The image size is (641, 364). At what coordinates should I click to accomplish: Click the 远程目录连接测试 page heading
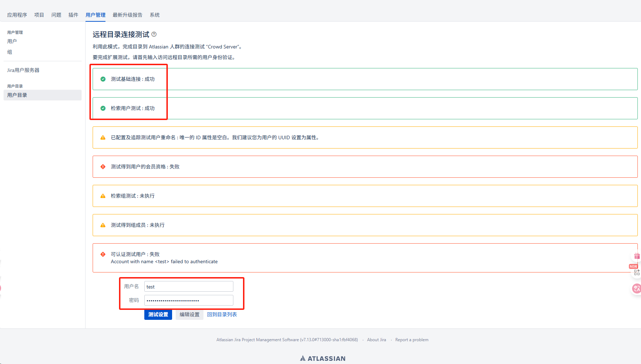[x=121, y=35]
